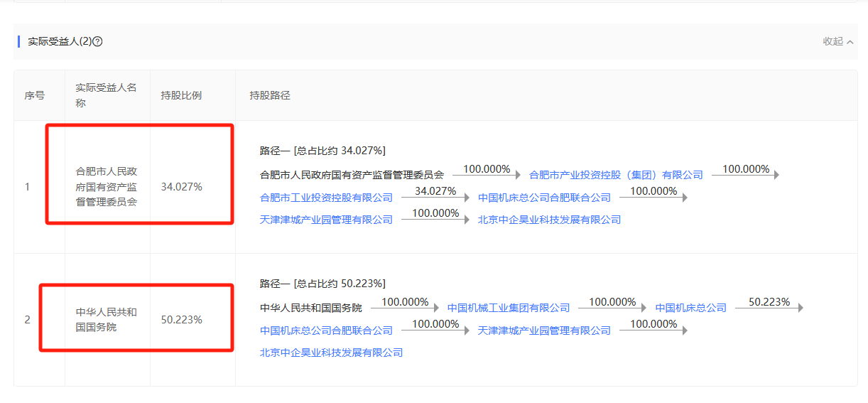The width and height of the screenshot is (868, 403).
Task: Click 34.027% arrow label after 合肥市工业投资控股有限公司
Action: tap(435, 191)
